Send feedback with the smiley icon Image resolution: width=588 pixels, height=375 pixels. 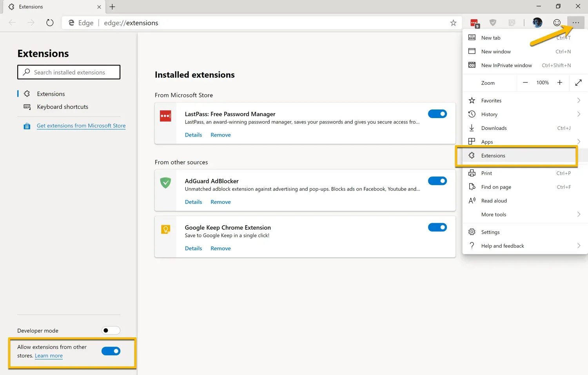point(557,23)
